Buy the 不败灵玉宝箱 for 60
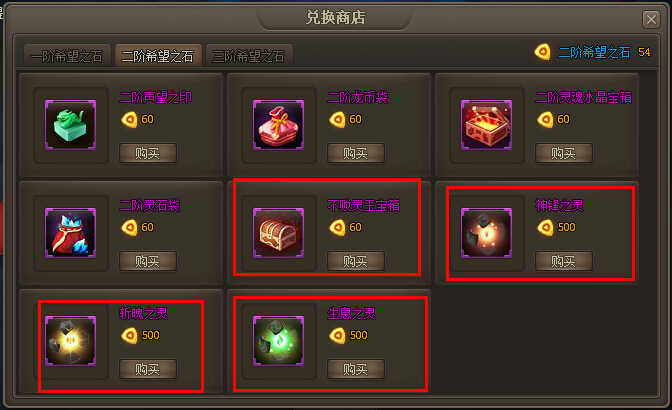Image resolution: width=672 pixels, height=410 pixels. [x=356, y=261]
